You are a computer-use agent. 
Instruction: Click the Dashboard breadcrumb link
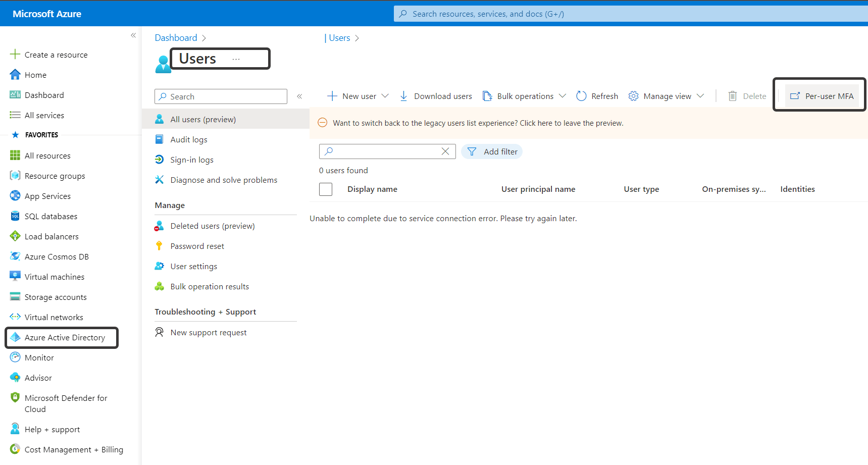(176, 38)
